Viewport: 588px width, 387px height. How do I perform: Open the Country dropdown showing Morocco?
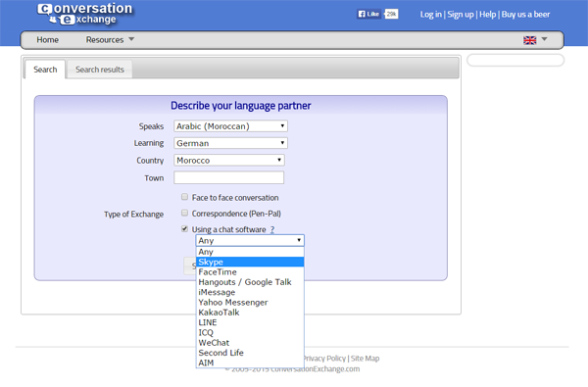pos(229,160)
